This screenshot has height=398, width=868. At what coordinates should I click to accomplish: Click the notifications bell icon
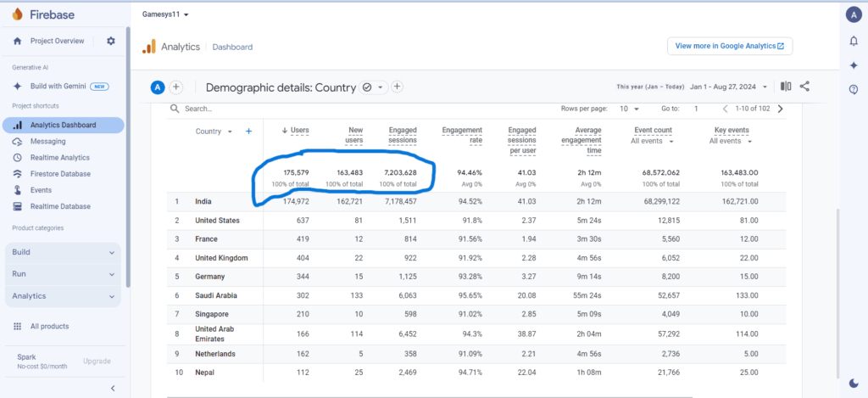[x=853, y=41]
